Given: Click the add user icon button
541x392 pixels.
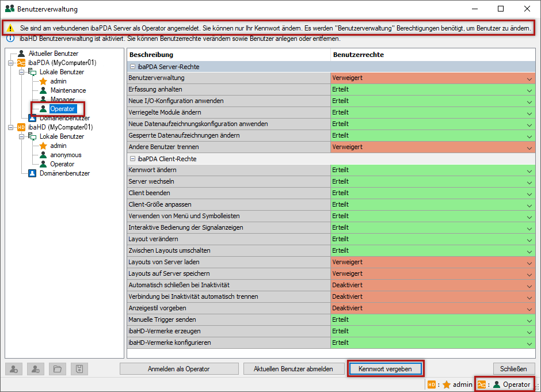Looking at the screenshot, I should click(x=13, y=369).
